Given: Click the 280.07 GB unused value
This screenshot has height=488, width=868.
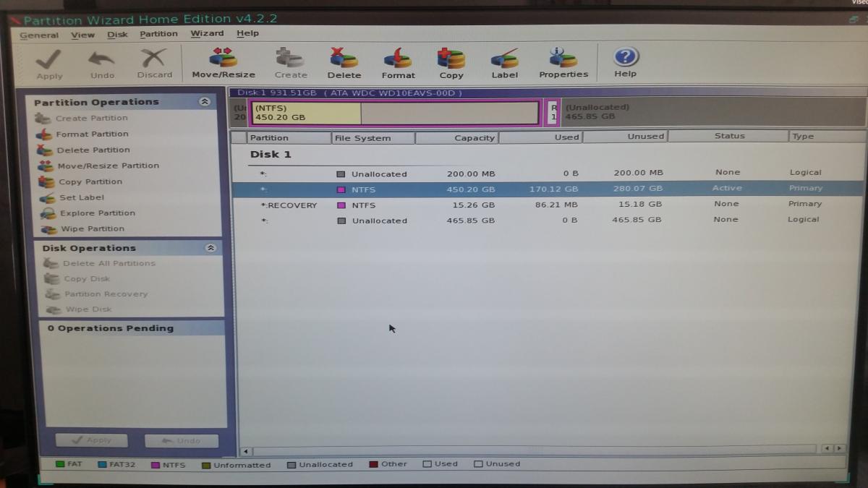Looking at the screenshot, I should tap(637, 189).
